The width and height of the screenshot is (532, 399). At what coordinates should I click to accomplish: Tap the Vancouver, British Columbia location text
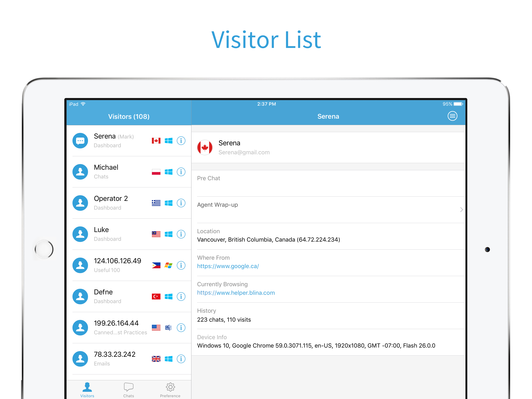tap(268, 240)
